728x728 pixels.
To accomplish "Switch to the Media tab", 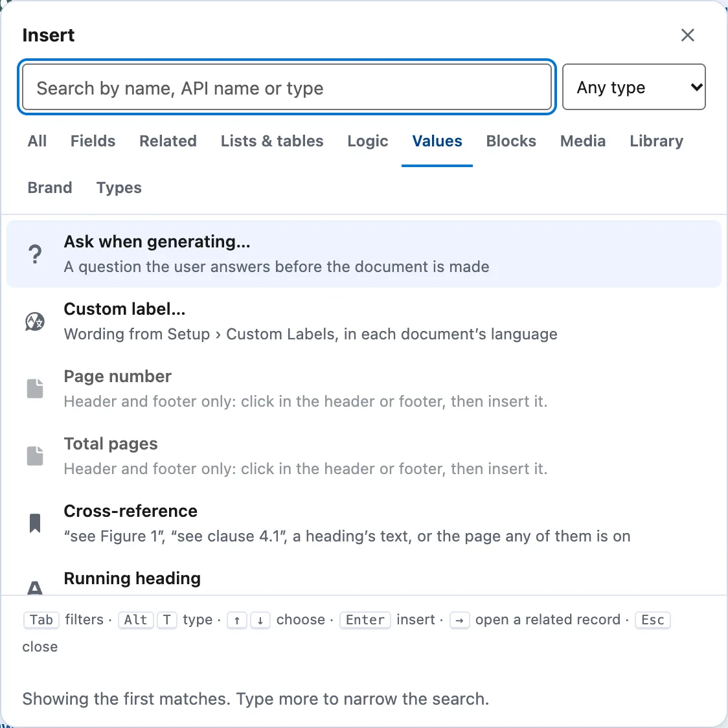I will (583, 141).
